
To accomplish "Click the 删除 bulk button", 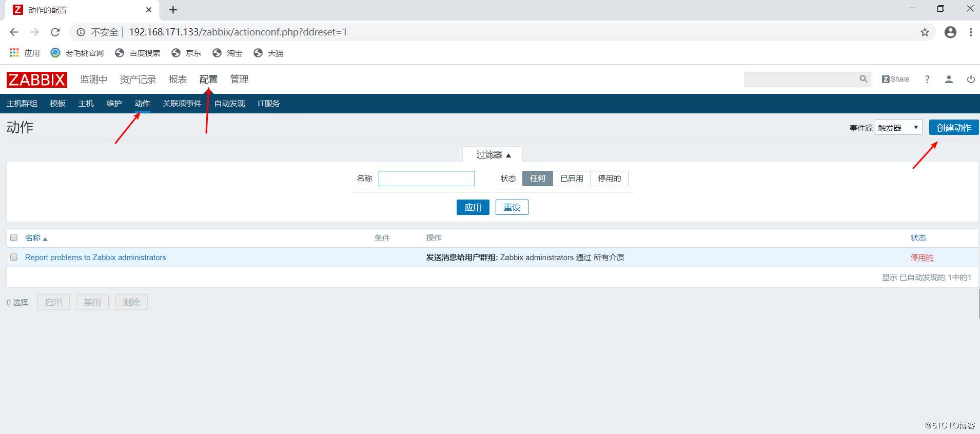I will pyautogui.click(x=131, y=302).
